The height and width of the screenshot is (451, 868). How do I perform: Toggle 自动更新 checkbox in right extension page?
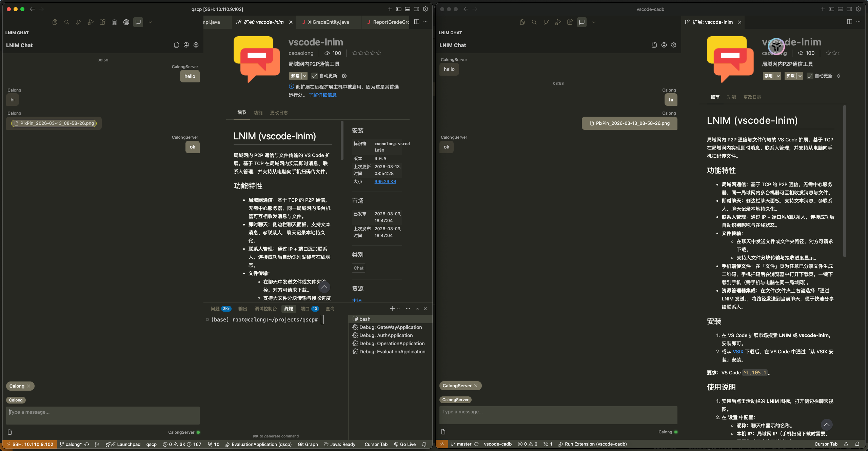810,76
